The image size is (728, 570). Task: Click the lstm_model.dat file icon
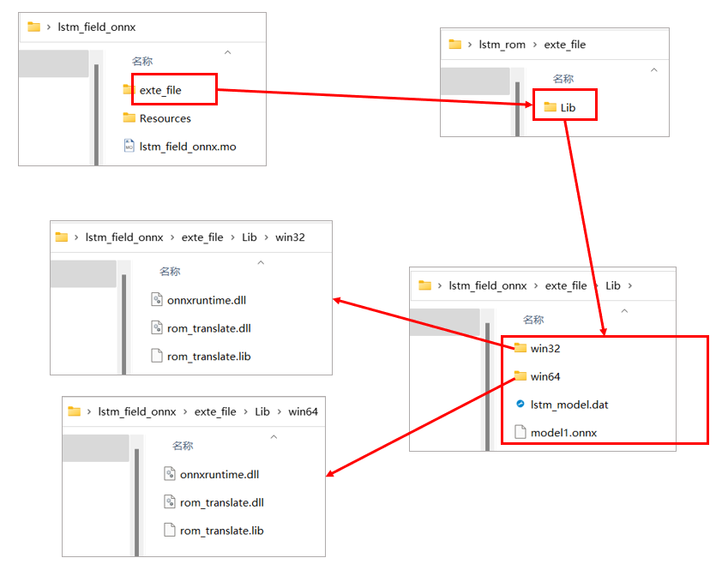point(520,405)
